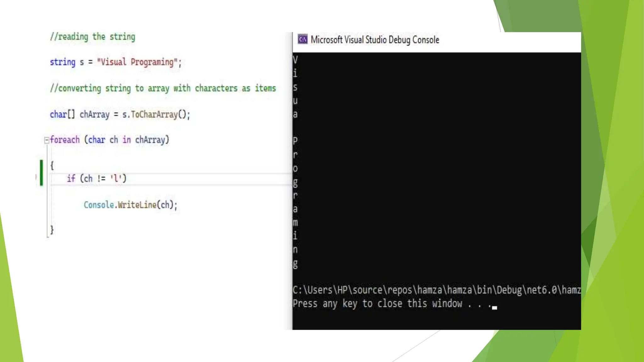Click the letter 'V' in console output
Viewport: 644px width, 362px height.
click(x=295, y=59)
